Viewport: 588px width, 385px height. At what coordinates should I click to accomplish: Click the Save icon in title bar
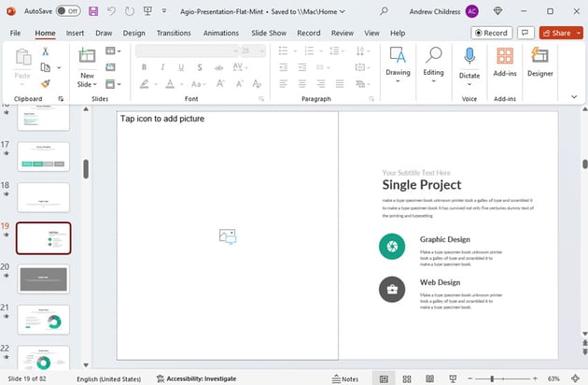(x=92, y=10)
